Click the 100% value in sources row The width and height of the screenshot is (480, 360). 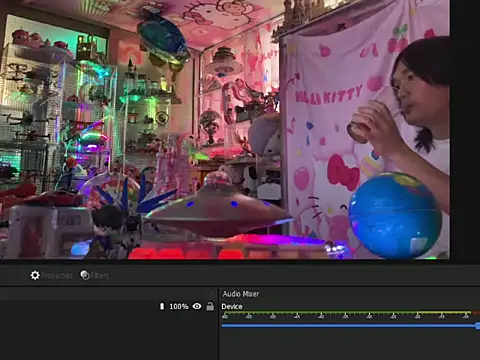click(x=179, y=306)
